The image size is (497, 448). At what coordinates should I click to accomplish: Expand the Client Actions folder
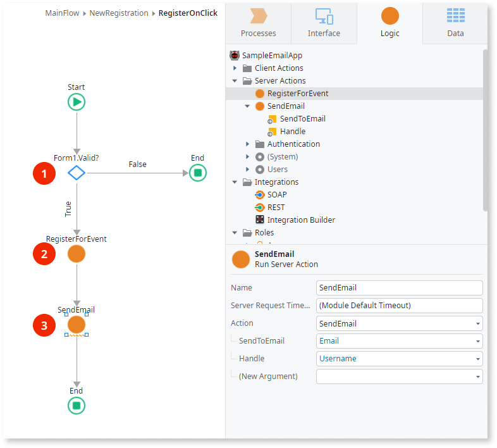coord(235,68)
